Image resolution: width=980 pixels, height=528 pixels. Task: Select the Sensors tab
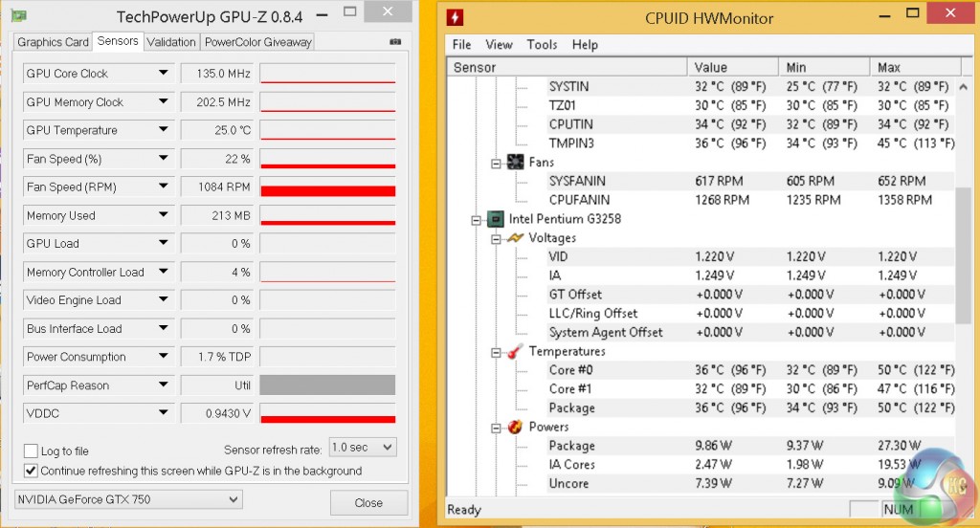118,40
